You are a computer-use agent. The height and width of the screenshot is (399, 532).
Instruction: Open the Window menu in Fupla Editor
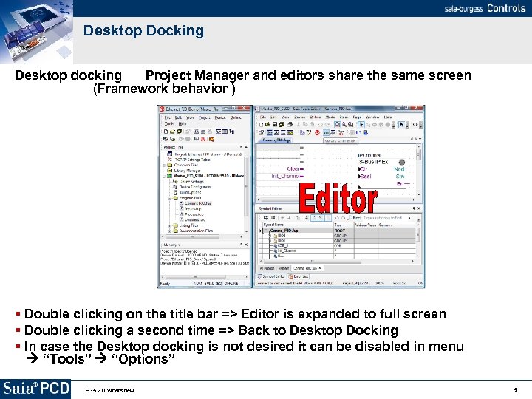click(372, 117)
